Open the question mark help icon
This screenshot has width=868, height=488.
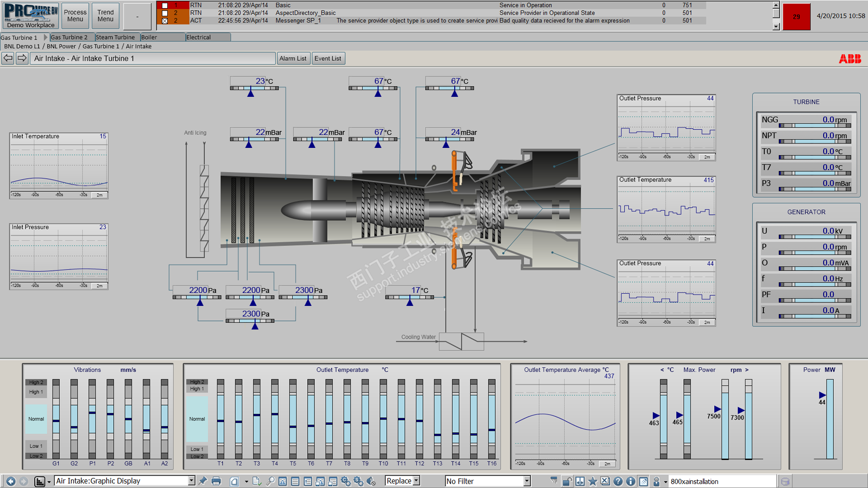pos(618,481)
